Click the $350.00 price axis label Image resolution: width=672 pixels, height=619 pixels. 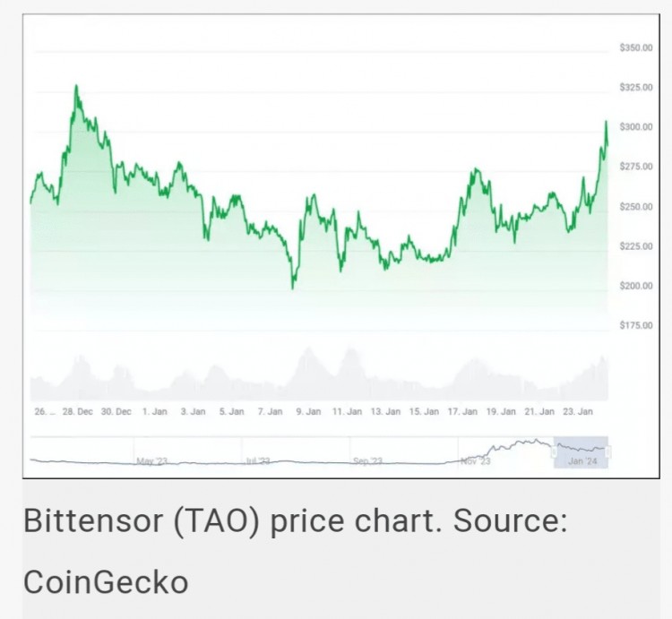[x=635, y=47]
